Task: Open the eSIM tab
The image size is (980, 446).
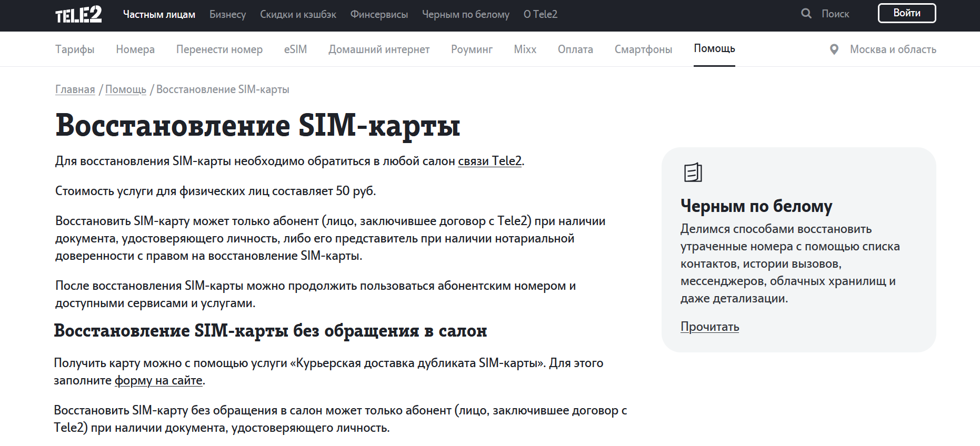Action: pyautogui.click(x=295, y=49)
